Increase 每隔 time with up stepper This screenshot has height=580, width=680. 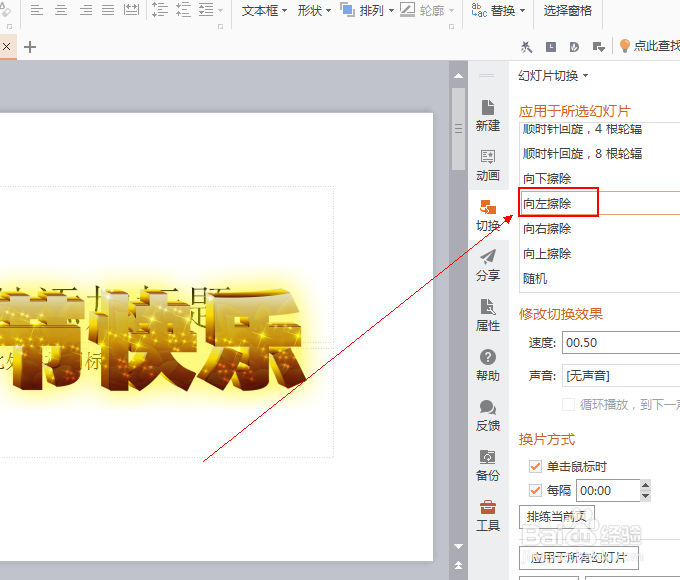pos(645,485)
